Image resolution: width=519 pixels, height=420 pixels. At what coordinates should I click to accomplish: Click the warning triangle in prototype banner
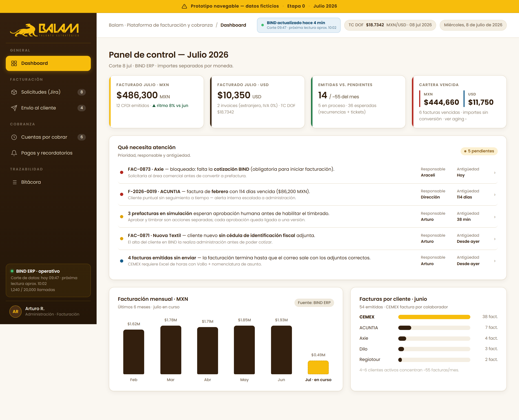tap(184, 6)
